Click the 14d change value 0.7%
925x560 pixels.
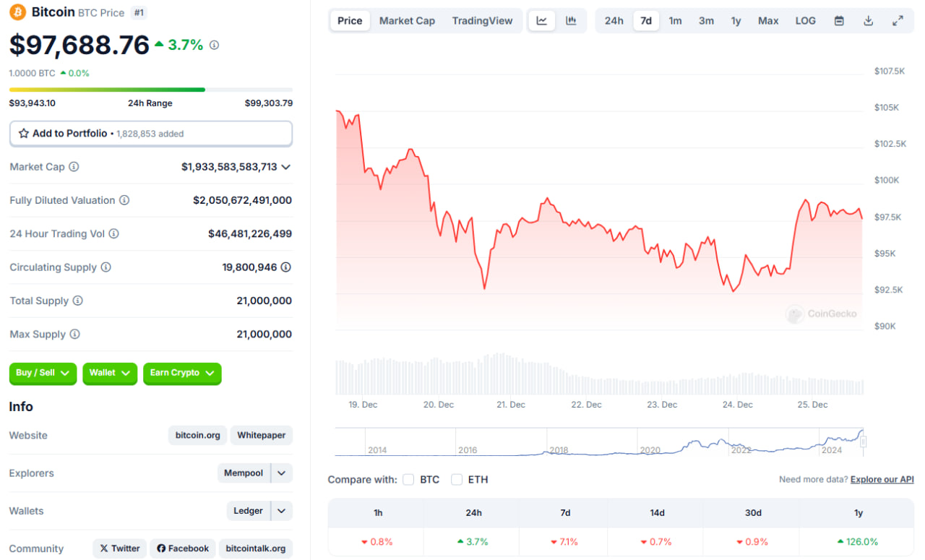[x=657, y=542]
